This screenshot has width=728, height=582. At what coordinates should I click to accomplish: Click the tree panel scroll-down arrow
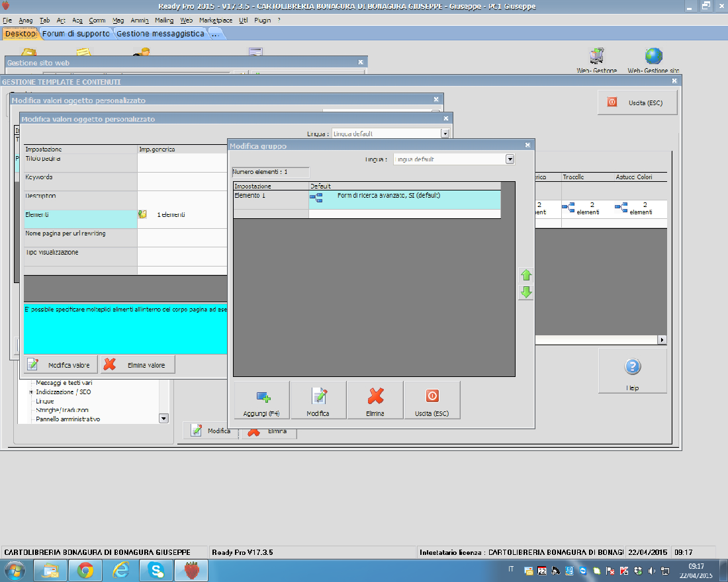pos(163,418)
